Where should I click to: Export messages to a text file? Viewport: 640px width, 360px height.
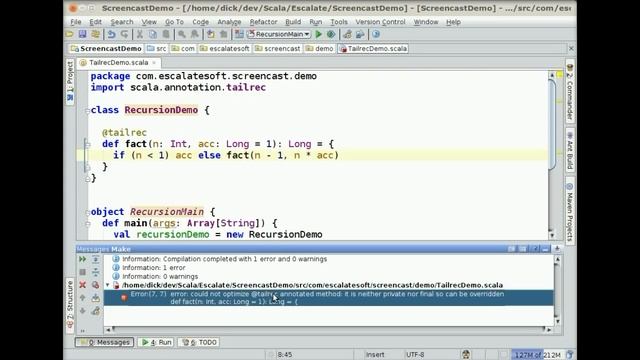pyautogui.click(x=96, y=298)
